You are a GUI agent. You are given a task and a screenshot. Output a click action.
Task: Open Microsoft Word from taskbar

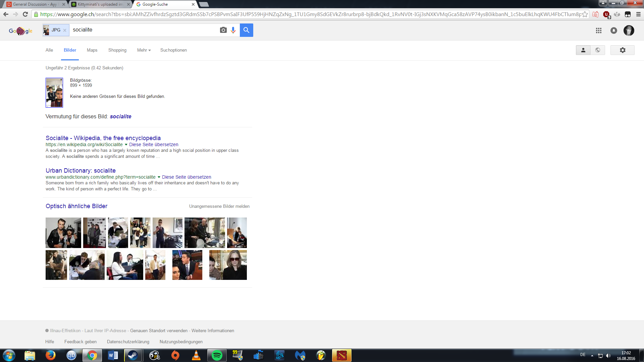click(x=113, y=355)
